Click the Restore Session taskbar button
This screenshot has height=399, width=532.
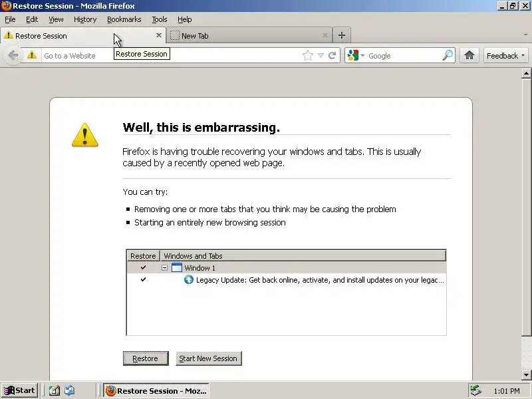tap(156, 390)
